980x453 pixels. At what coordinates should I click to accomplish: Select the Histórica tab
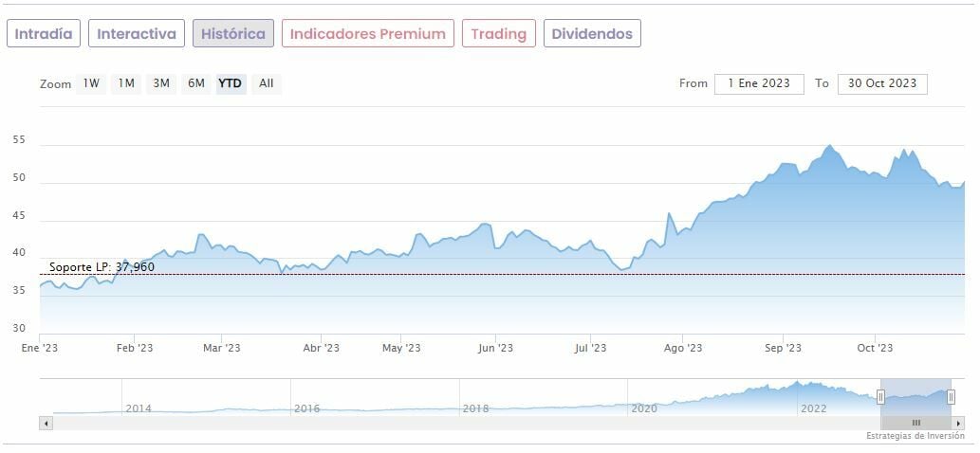(x=233, y=34)
